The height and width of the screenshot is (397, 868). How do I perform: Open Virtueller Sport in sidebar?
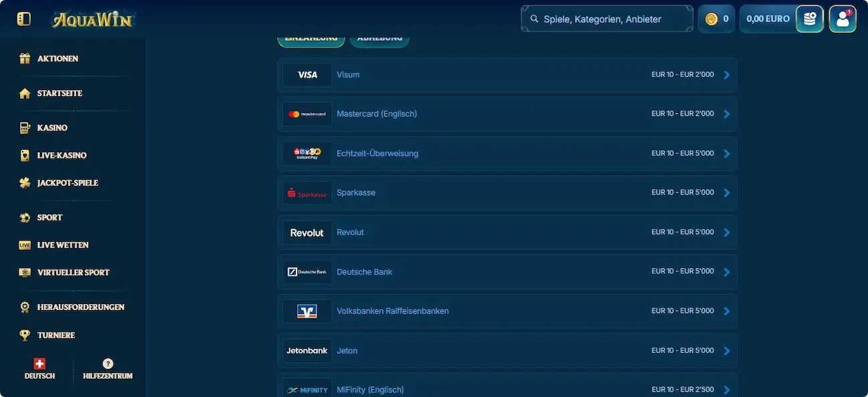[73, 273]
